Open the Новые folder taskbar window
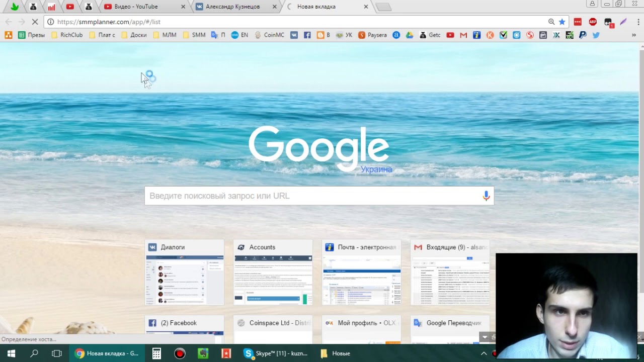The height and width of the screenshot is (362, 644). pos(336,353)
